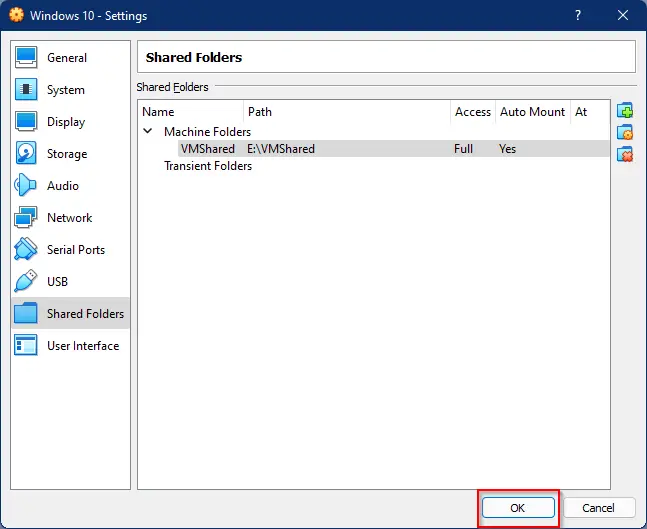Click the USB plug icon
The height and width of the screenshot is (529, 647).
(26, 281)
